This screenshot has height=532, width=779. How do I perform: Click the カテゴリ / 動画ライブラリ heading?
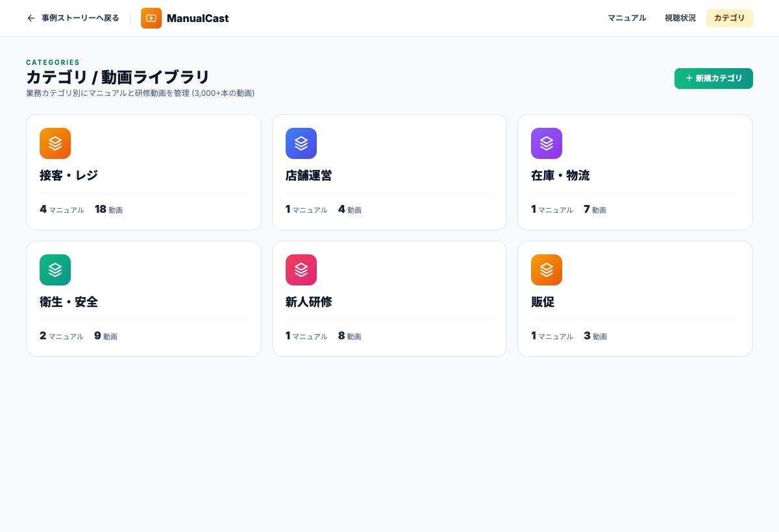[x=117, y=77]
